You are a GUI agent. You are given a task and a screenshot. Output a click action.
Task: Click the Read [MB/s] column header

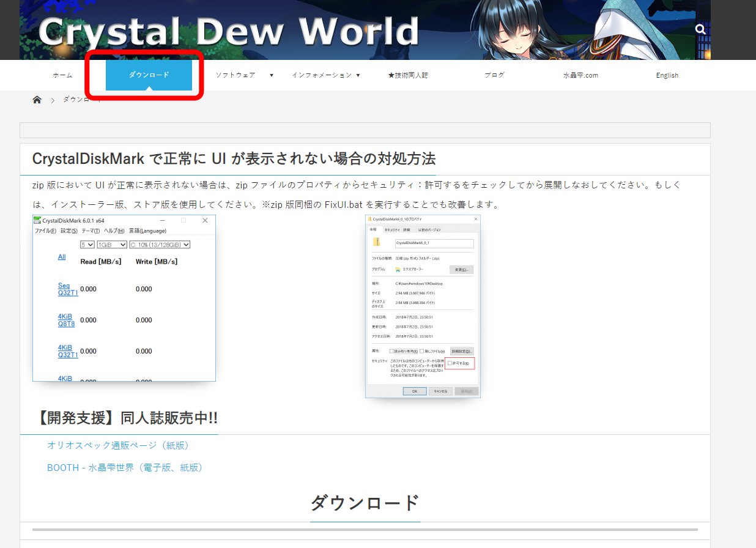pyautogui.click(x=101, y=262)
